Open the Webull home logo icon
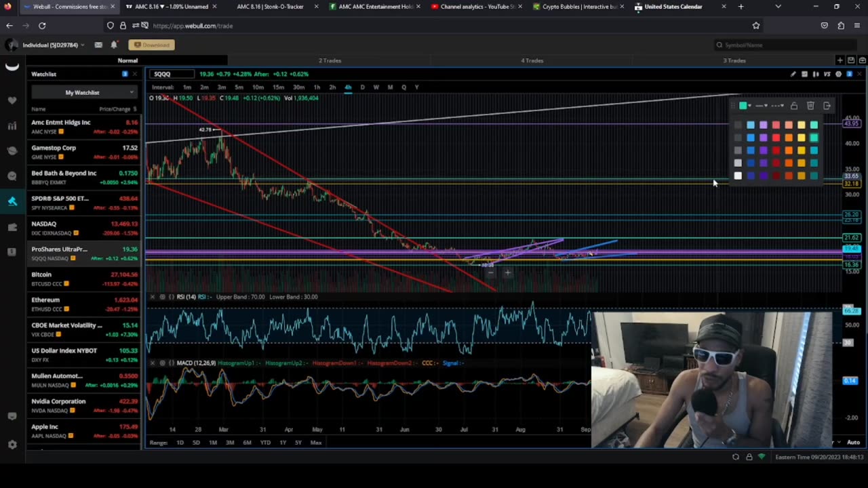This screenshot has height=488, width=868. coord(12,66)
